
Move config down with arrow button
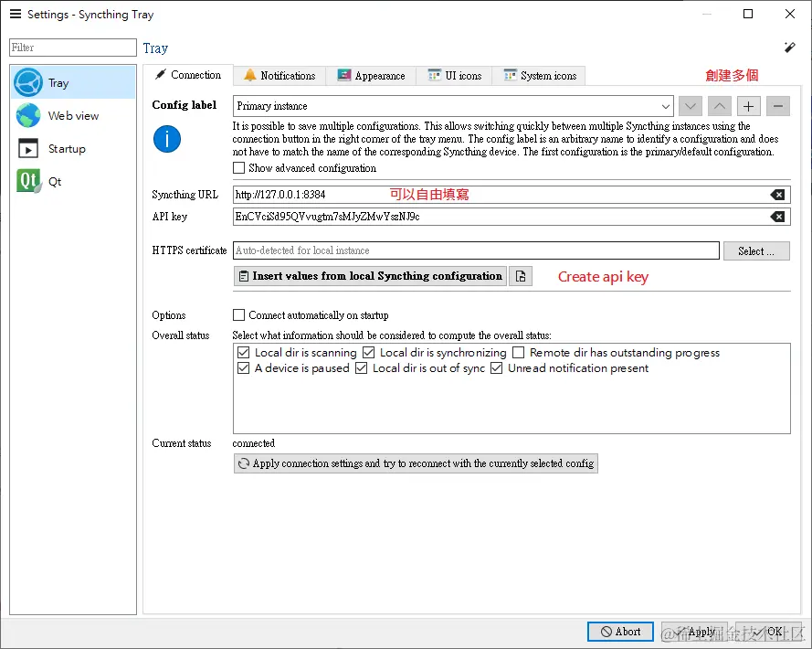point(690,106)
